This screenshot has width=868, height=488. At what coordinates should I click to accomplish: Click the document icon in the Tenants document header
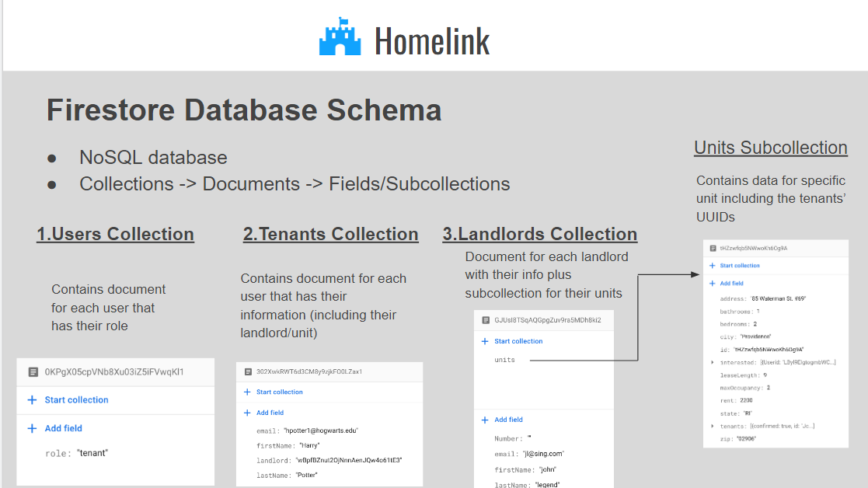click(249, 372)
